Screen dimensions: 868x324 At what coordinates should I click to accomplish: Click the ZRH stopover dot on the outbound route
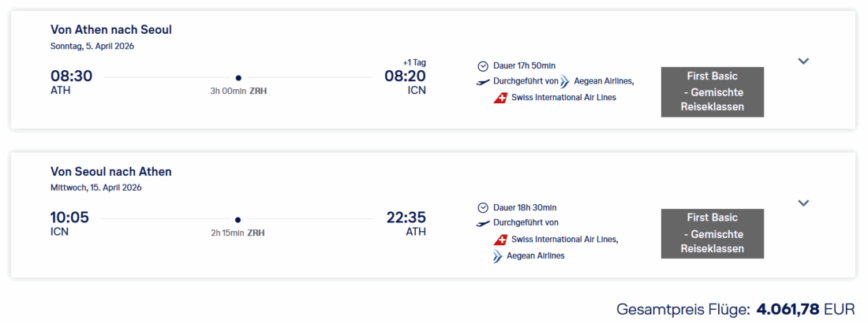point(238,77)
